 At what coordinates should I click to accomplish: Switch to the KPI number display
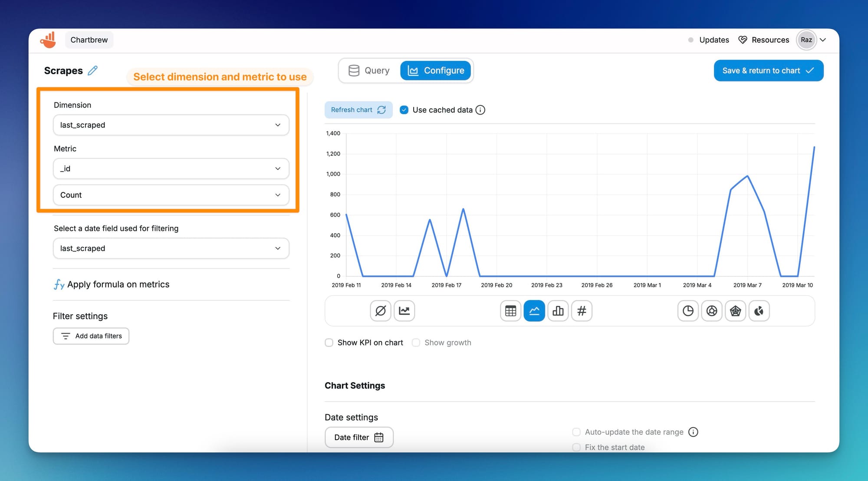[582, 311]
